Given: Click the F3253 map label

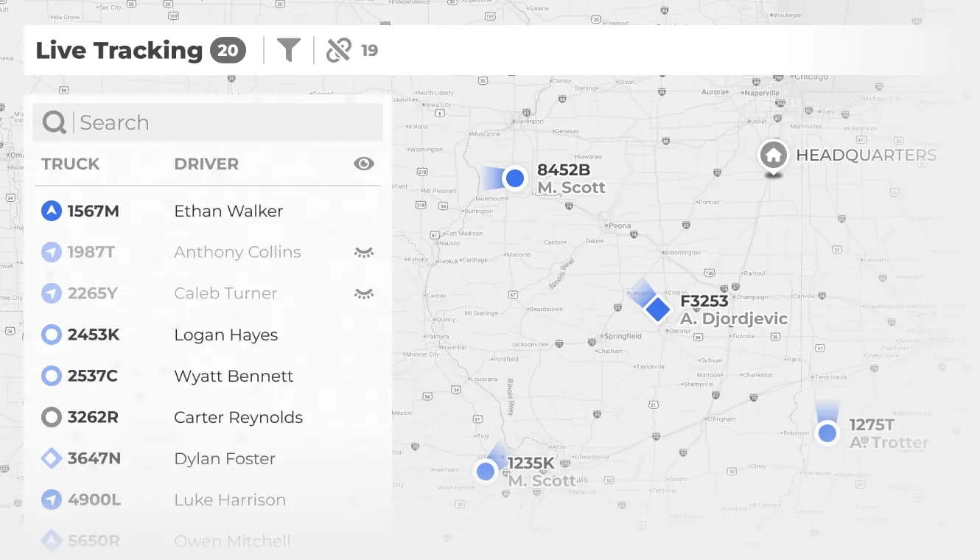Looking at the screenshot, I should [x=704, y=301].
